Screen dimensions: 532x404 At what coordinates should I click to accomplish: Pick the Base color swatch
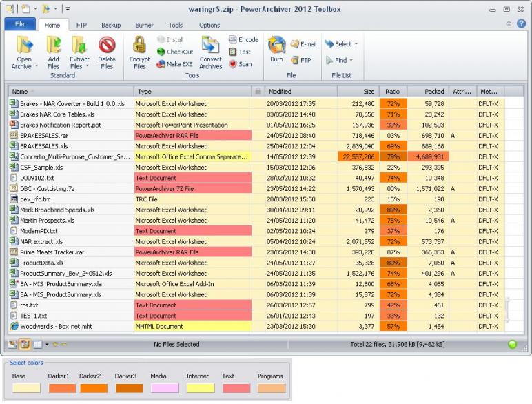click(x=26, y=388)
